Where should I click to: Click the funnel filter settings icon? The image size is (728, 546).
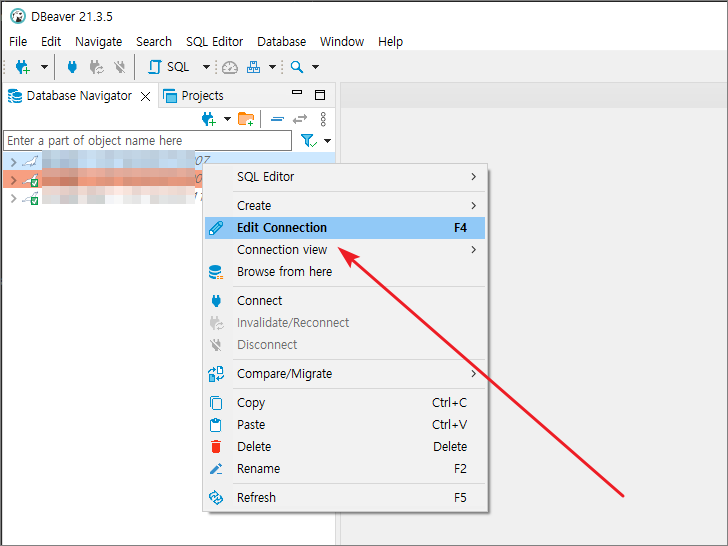click(308, 141)
